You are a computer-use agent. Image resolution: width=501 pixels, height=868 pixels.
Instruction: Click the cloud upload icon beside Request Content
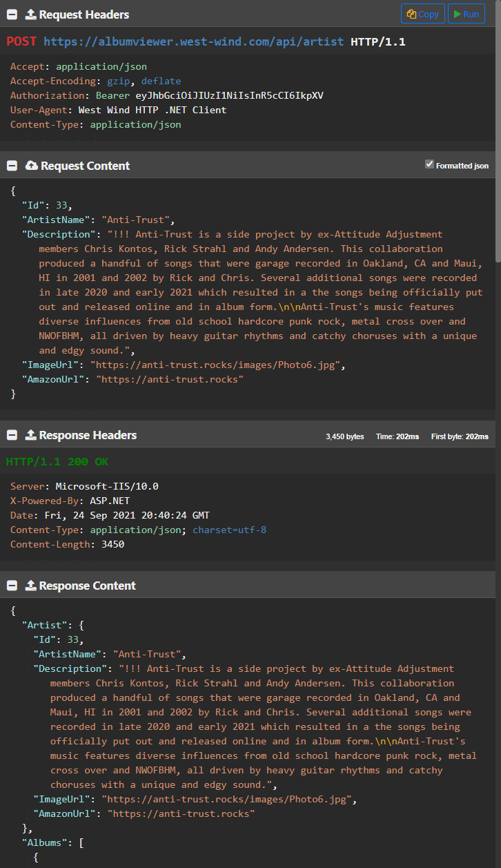(32, 166)
